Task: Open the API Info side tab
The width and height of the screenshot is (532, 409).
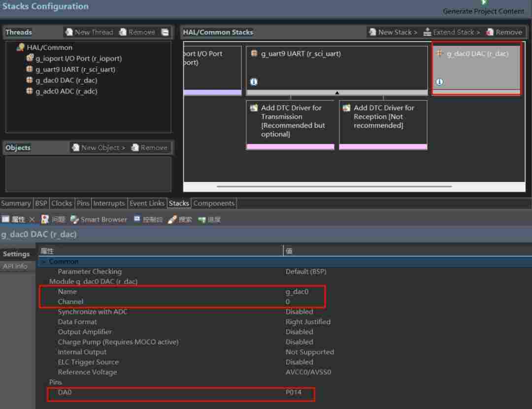Action: pos(15,266)
